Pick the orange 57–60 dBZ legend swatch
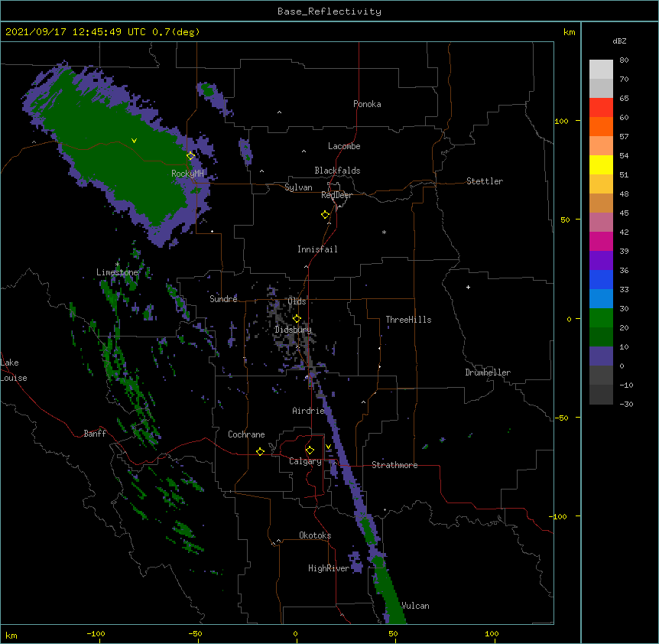 click(601, 126)
